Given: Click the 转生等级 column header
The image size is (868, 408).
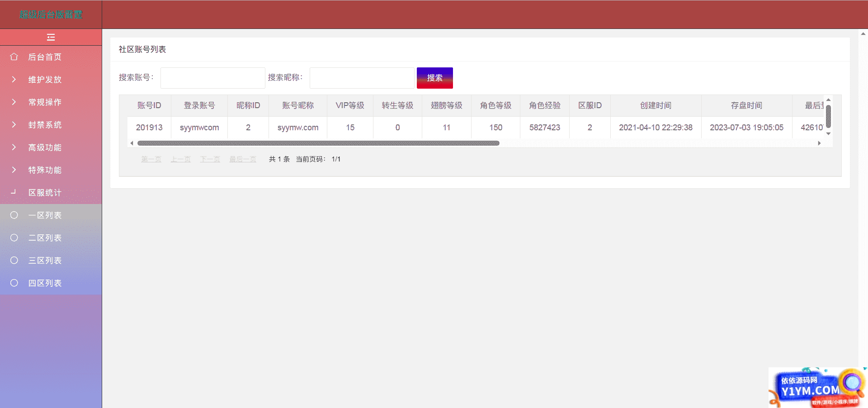Looking at the screenshot, I should (x=397, y=105).
